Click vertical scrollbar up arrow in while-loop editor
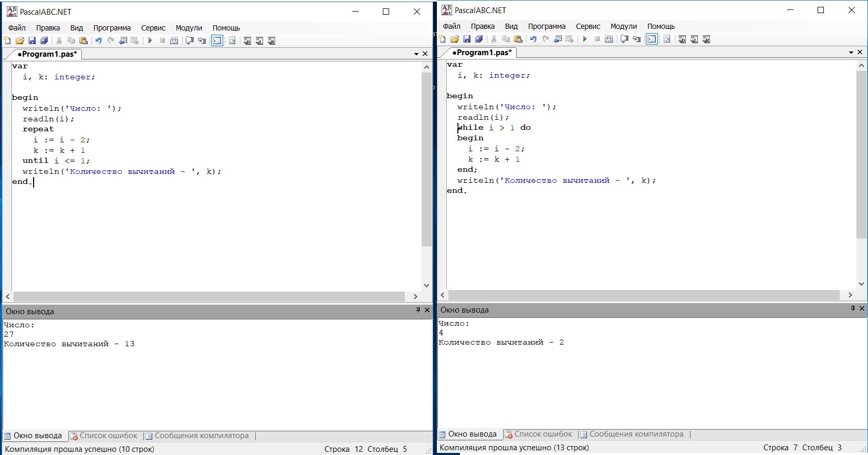Image resolution: width=868 pixels, height=455 pixels. [861, 65]
